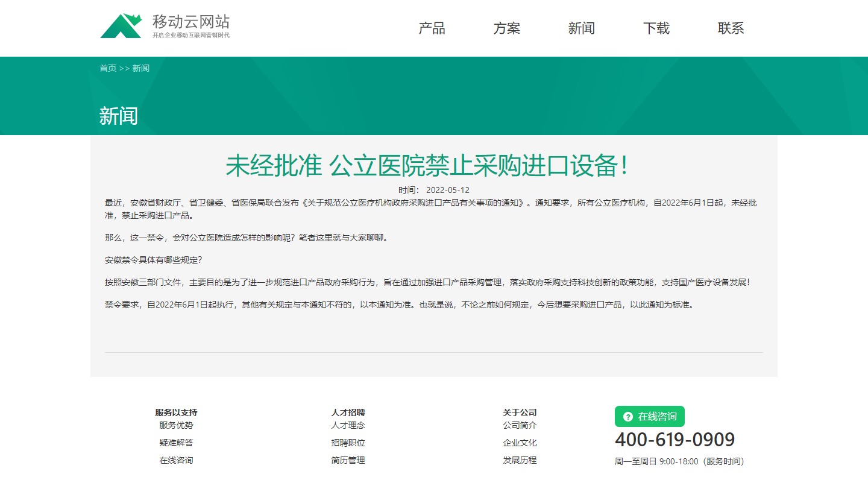868x477 pixels.
Task: Visit the 招聘职位 link
Action: [x=348, y=443]
